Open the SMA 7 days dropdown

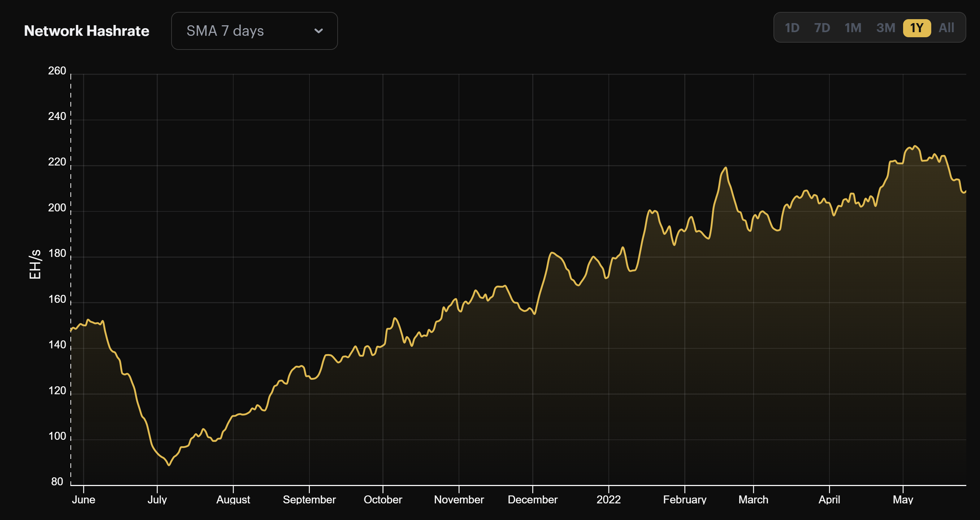coord(254,31)
